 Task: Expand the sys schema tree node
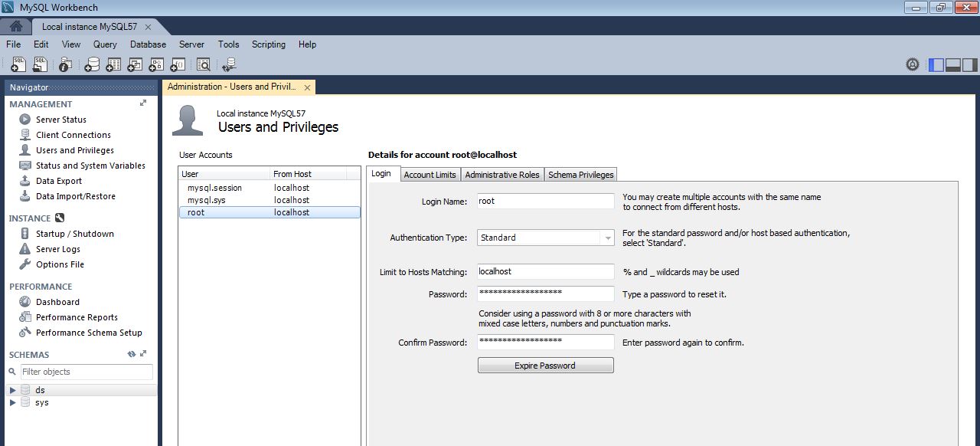(x=12, y=402)
